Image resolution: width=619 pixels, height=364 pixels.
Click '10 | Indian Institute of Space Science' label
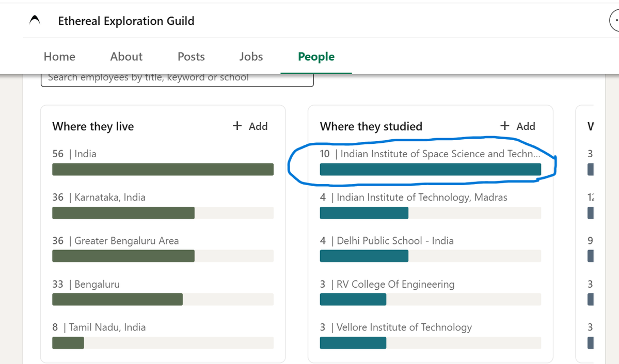430,154
